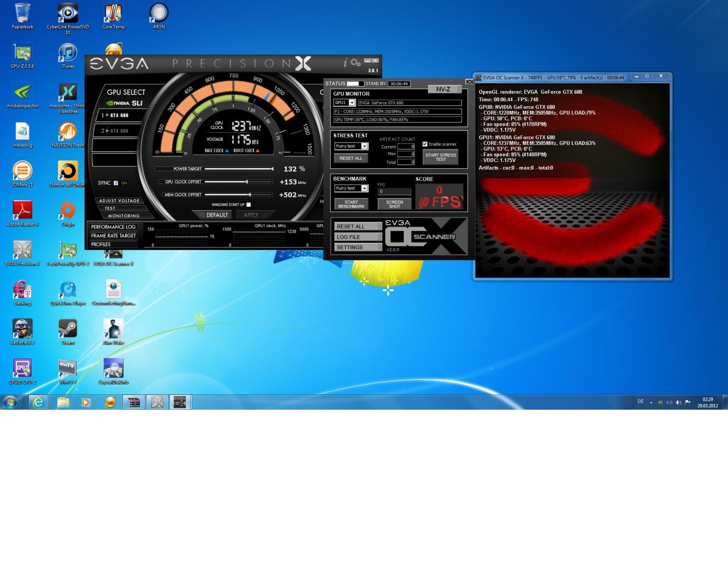Select GPU 2 GTX 680
728x569 pixels.
pyautogui.click(x=118, y=131)
